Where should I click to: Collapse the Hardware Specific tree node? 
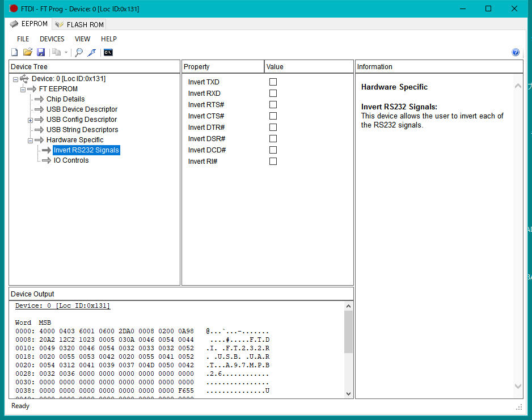(x=30, y=141)
